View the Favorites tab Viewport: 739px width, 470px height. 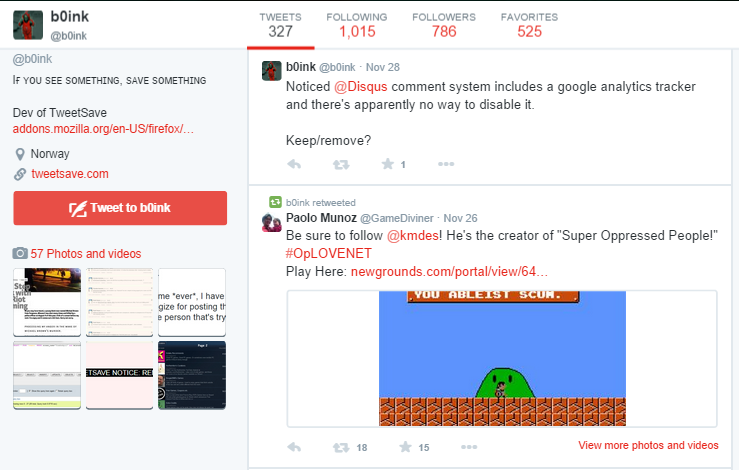529,25
